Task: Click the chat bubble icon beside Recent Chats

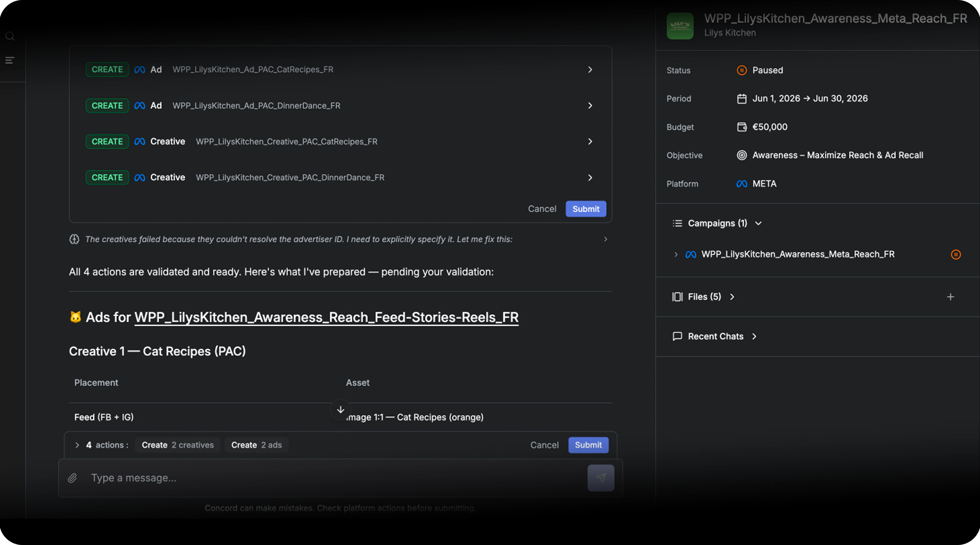Action: (677, 336)
